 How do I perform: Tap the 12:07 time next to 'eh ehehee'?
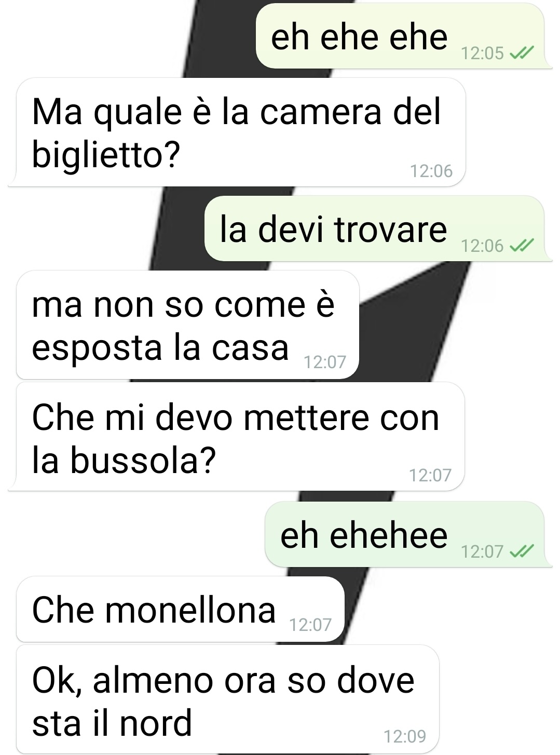click(482, 551)
